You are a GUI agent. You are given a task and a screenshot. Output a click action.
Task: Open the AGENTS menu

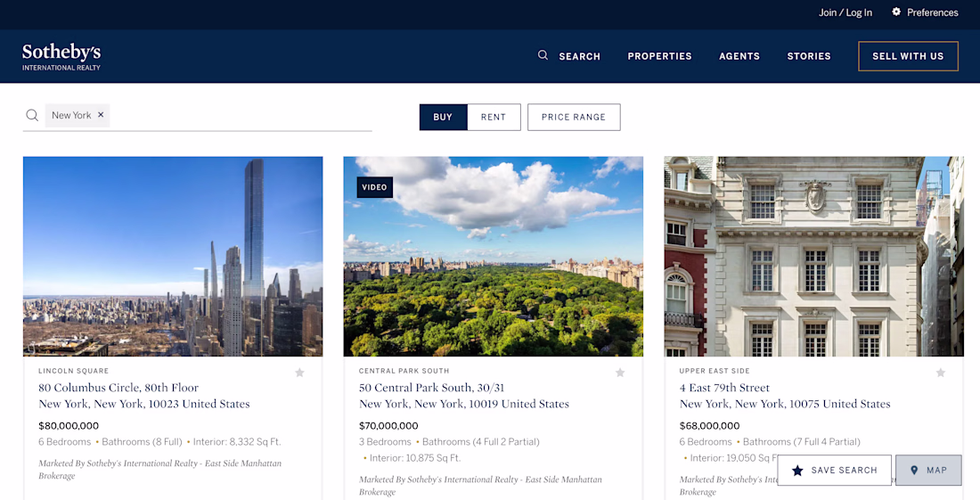[x=739, y=56]
